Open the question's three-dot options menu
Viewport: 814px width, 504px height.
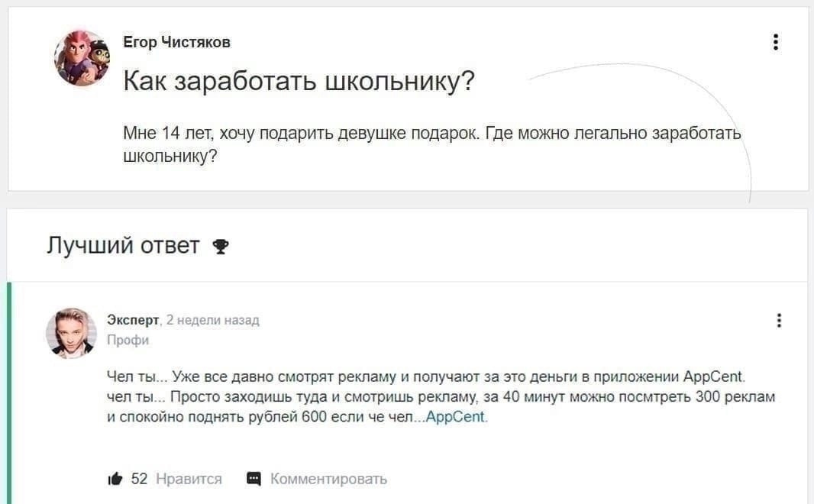[x=776, y=43]
